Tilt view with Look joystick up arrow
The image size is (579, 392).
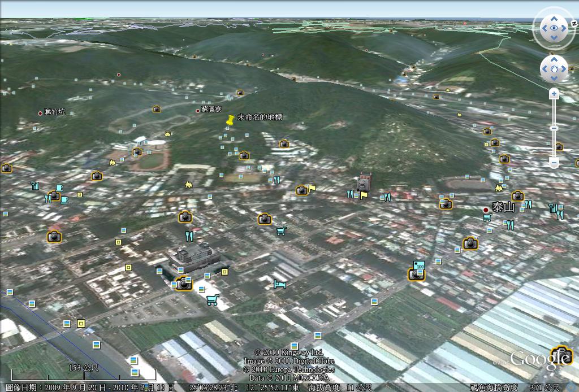coord(554,18)
